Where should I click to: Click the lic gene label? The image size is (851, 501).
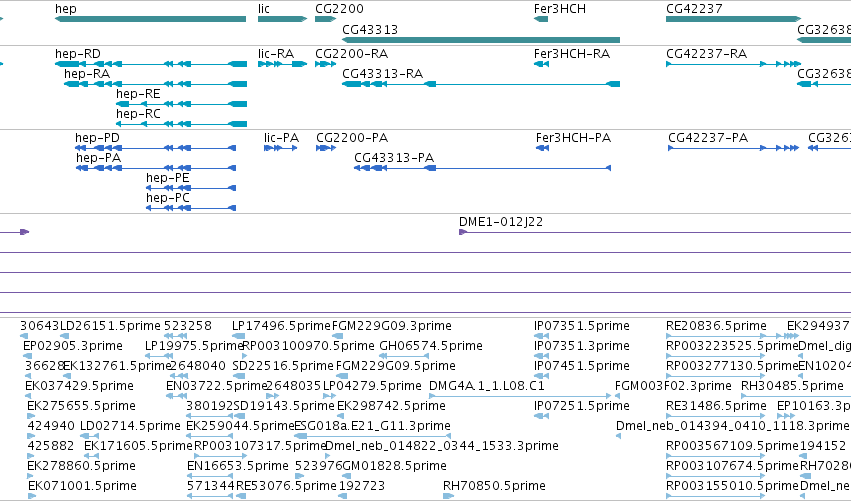pos(264,9)
